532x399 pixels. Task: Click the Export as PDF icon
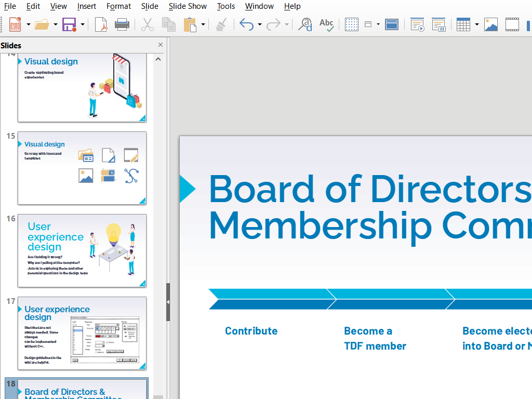[x=101, y=24]
